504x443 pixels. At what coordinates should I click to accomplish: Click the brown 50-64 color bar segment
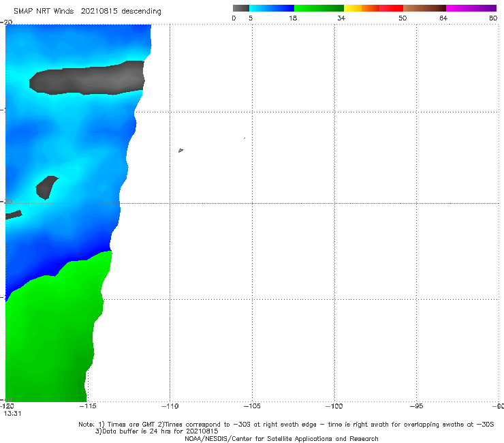point(424,8)
